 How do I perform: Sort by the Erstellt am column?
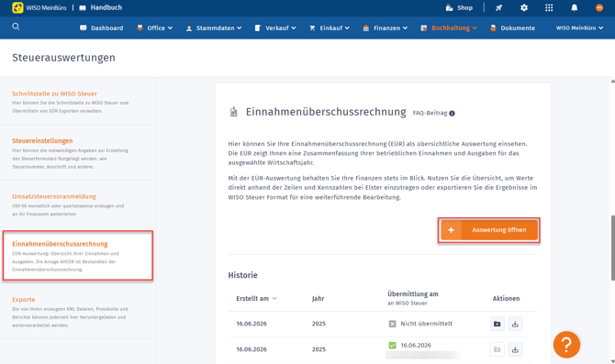tap(256, 299)
